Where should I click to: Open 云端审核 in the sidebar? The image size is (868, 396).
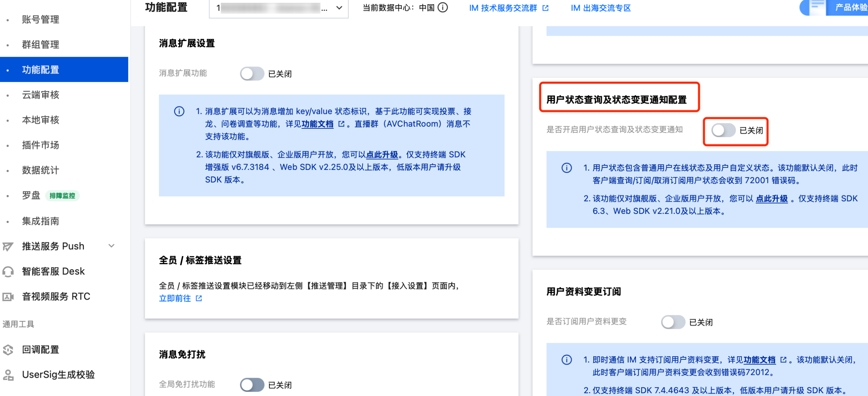[x=40, y=95]
